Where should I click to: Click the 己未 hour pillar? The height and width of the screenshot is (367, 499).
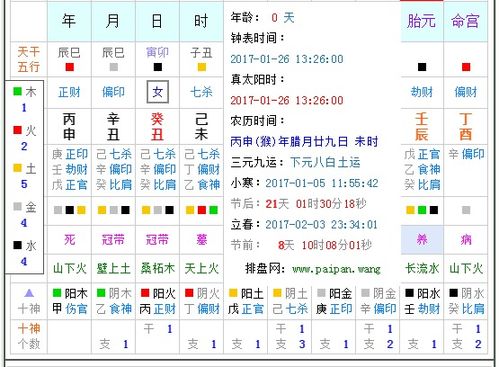click(201, 127)
